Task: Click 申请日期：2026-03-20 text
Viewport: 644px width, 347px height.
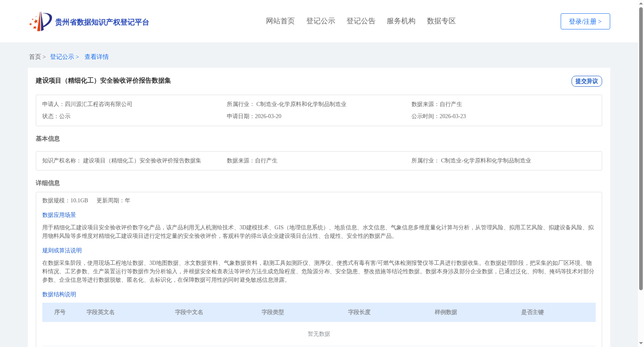Action: 254,116
